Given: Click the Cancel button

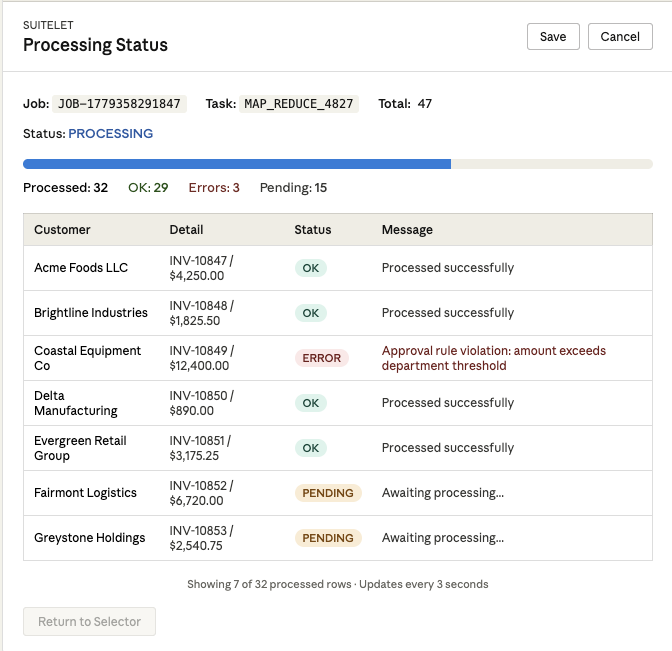Looking at the screenshot, I should pyautogui.click(x=620, y=36).
